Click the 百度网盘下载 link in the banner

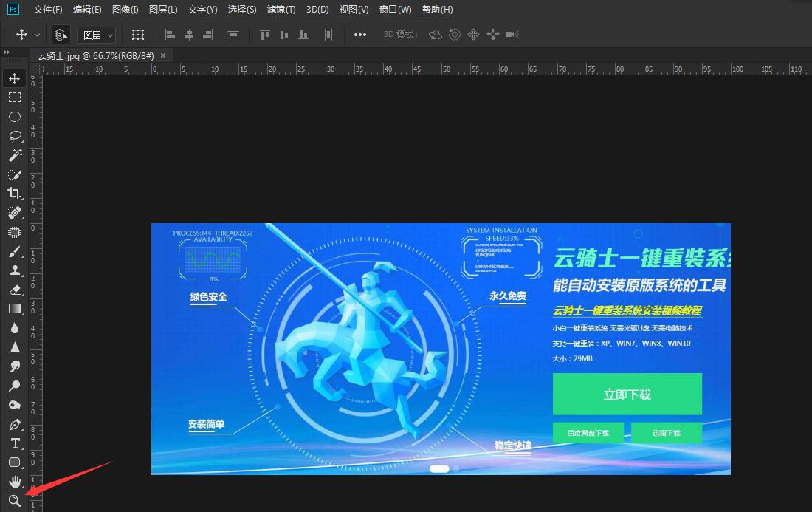588,433
